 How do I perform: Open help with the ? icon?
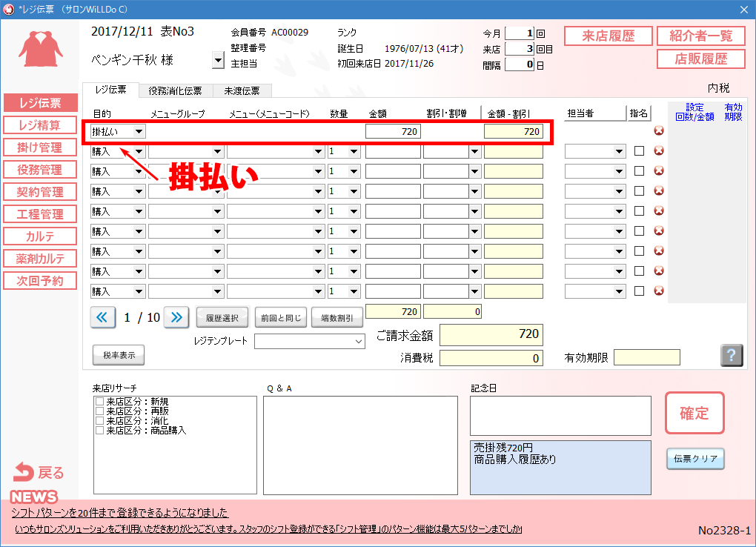tap(732, 355)
